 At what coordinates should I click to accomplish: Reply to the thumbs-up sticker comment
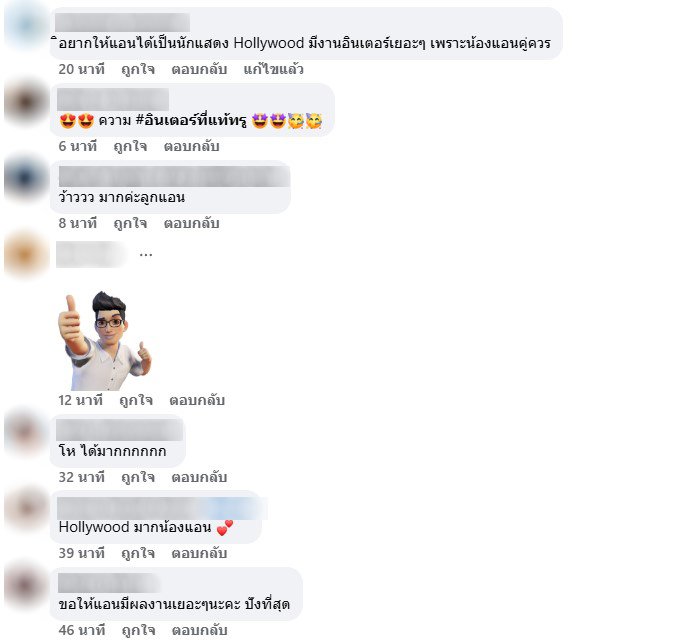tap(197, 401)
